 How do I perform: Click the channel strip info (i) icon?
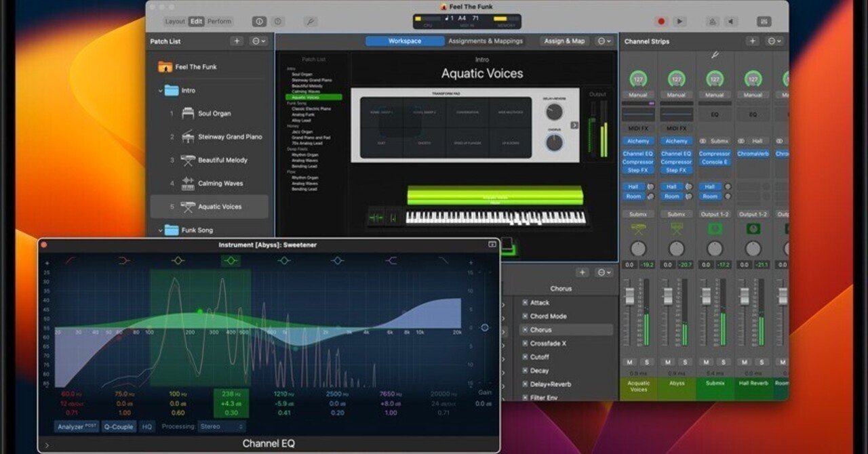pyautogui.click(x=259, y=21)
